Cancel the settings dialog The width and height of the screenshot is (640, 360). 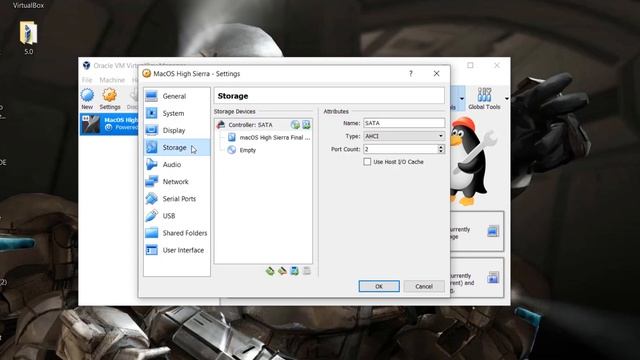coord(424,287)
